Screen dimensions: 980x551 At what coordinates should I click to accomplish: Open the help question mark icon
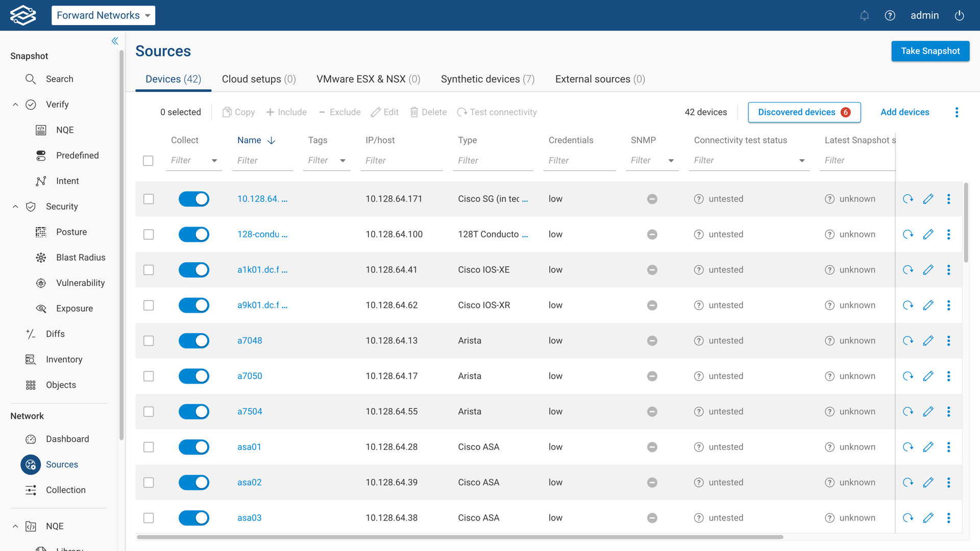[890, 15]
